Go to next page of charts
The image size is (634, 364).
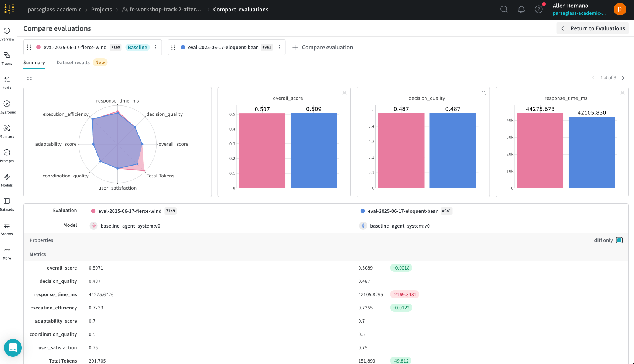point(623,78)
